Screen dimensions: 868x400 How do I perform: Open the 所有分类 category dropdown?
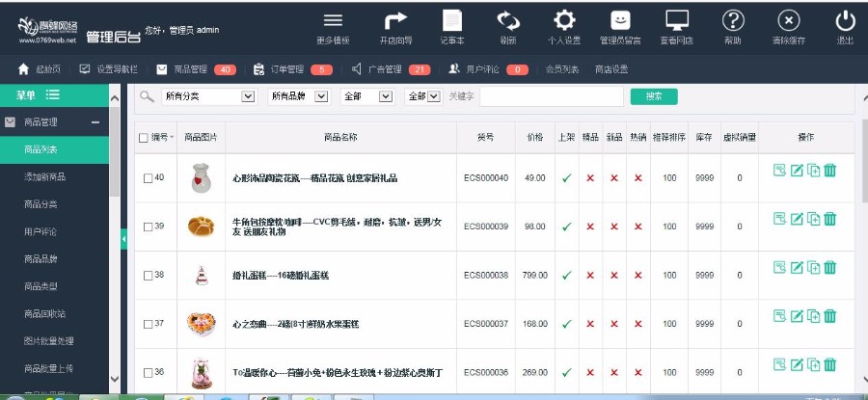click(x=208, y=96)
